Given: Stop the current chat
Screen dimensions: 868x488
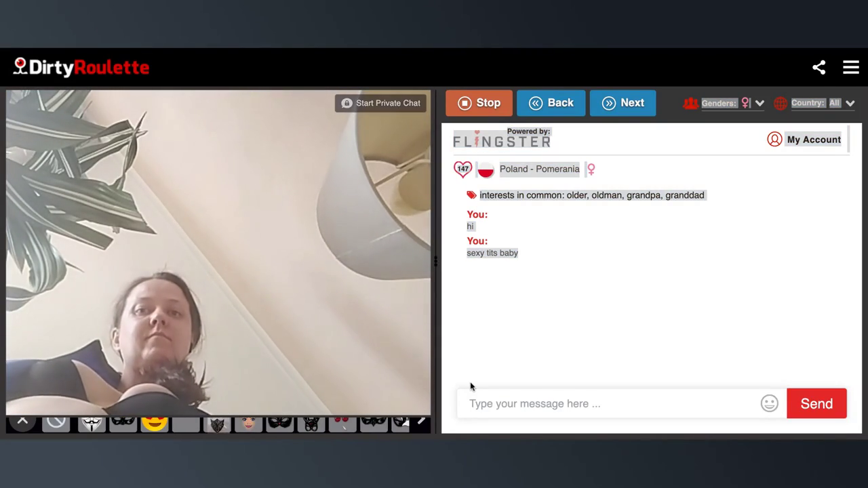Looking at the screenshot, I should [479, 103].
